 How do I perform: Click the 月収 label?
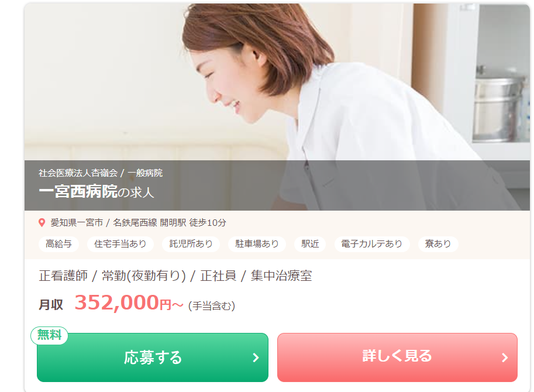51,304
